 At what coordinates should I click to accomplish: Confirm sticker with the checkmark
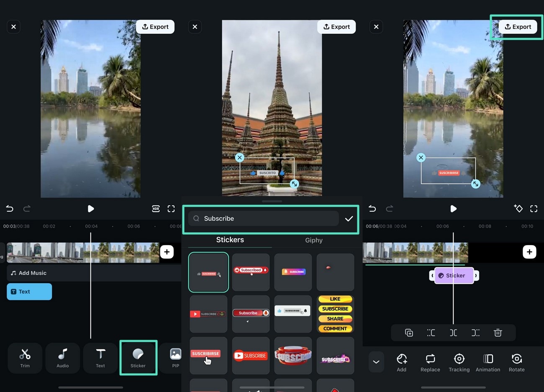(x=349, y=218)
